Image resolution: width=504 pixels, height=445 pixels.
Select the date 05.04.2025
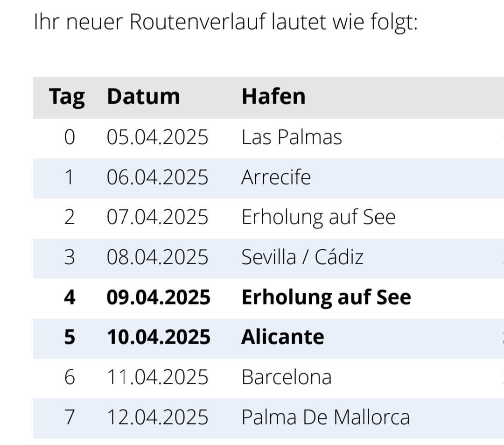pos(157,137)
